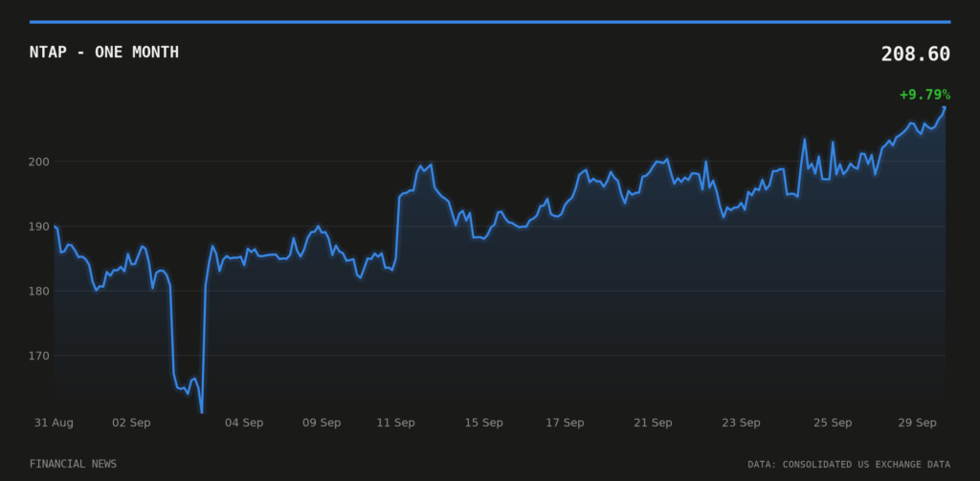Viewport: 980px width, 481px height.
Task: Click the '15 Sep' date label
Action: coord(483,423)
